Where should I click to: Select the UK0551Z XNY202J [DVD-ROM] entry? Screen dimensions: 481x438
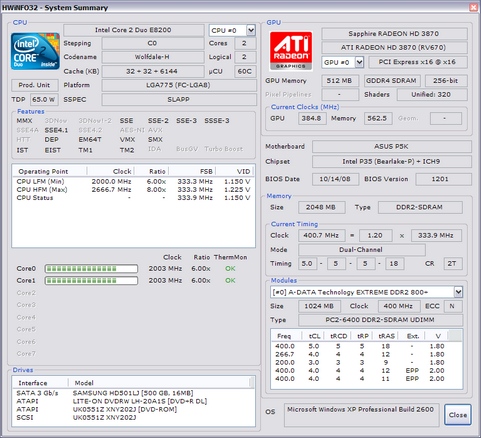click(133, 409)
